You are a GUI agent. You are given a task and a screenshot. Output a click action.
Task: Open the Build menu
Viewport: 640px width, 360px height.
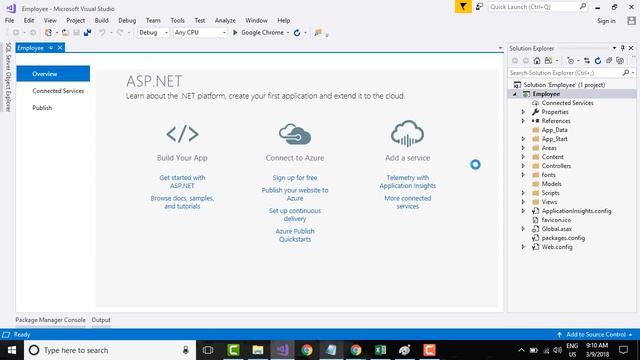[x=101, y=20]
